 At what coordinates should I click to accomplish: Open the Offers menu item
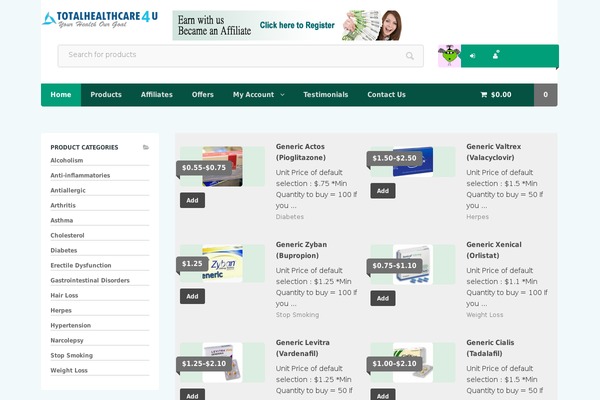203,95
